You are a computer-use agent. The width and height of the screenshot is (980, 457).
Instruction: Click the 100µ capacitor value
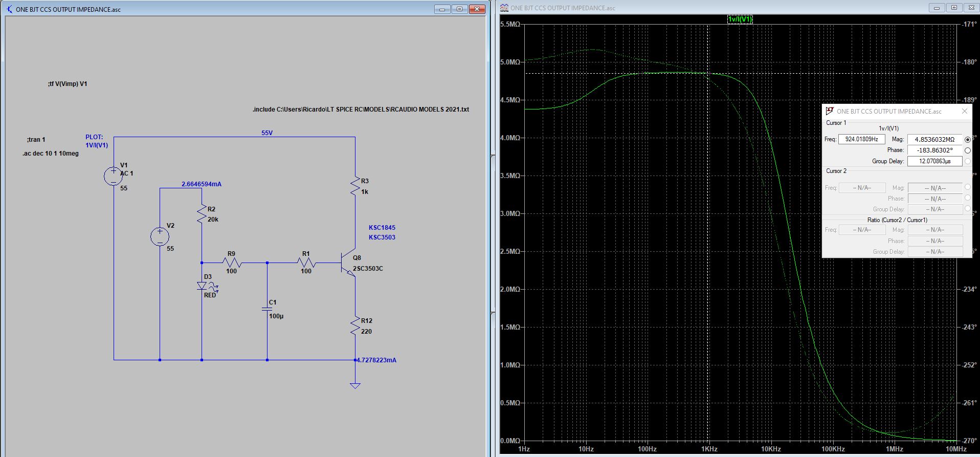pyautogui.click(x=276, y=316)
